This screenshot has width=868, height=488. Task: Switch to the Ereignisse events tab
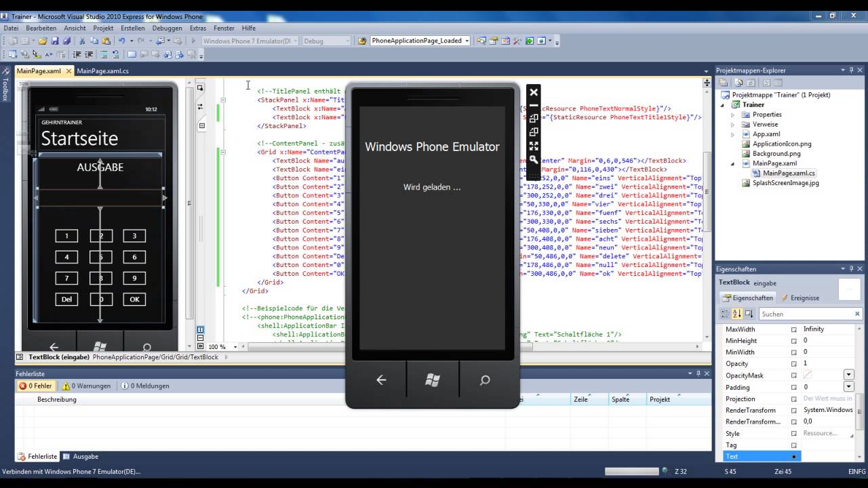(x=800, y=298)
